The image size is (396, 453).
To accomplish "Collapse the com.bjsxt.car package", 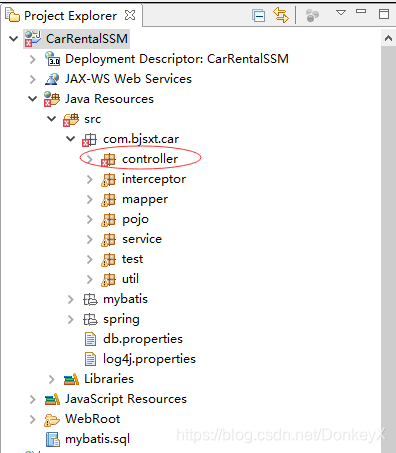I will pyautogui.click(x=71, y=139).
